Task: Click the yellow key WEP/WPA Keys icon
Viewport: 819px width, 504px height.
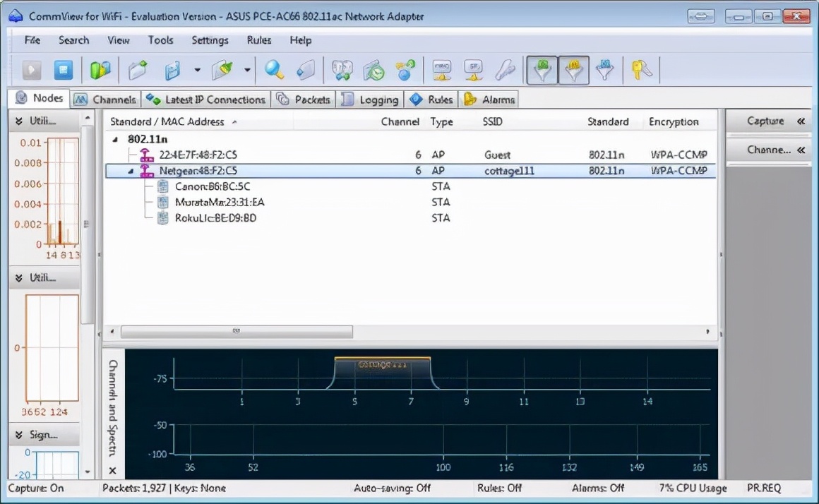Action: [x=641, y=69]
